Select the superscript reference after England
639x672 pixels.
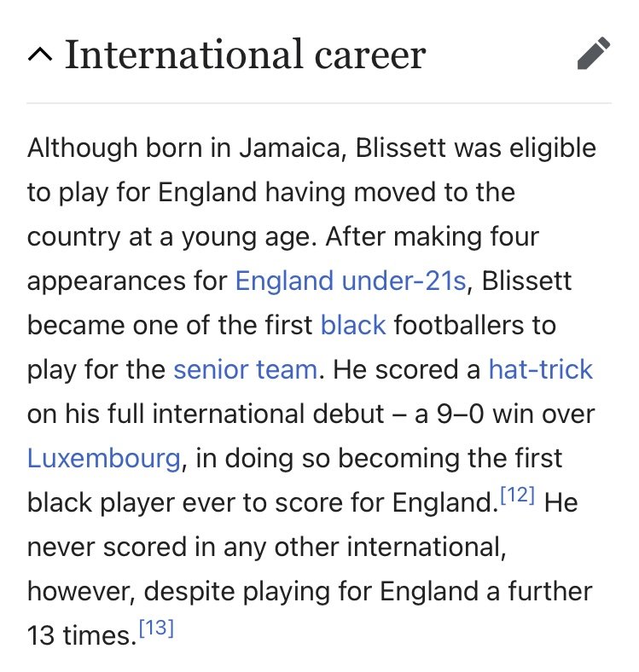tap(518, 495)
